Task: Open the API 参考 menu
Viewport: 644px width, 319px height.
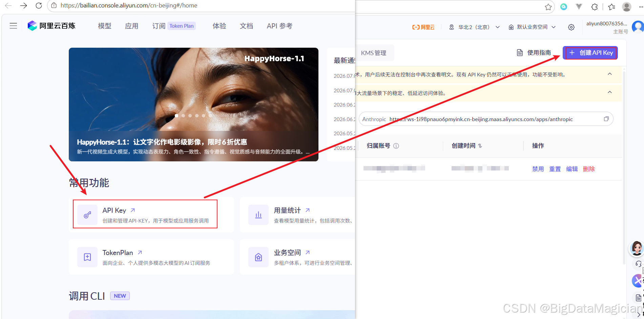Action: coord(279,26)
